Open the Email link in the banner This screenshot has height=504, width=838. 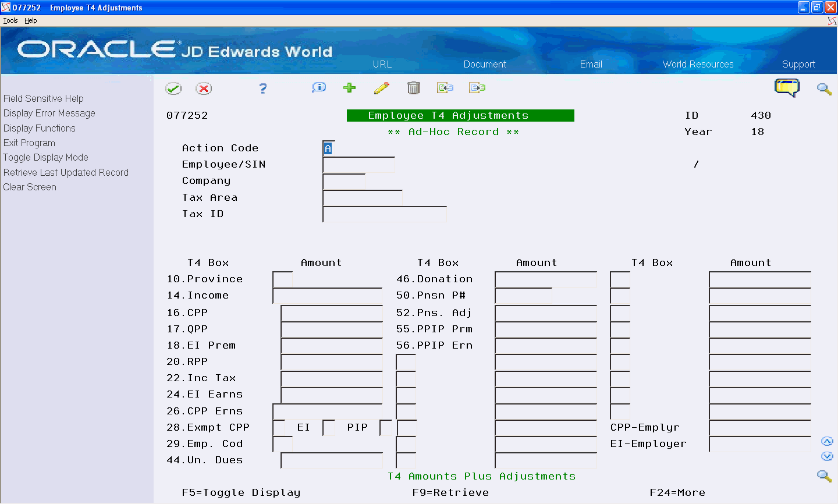[x=591, y=64]
